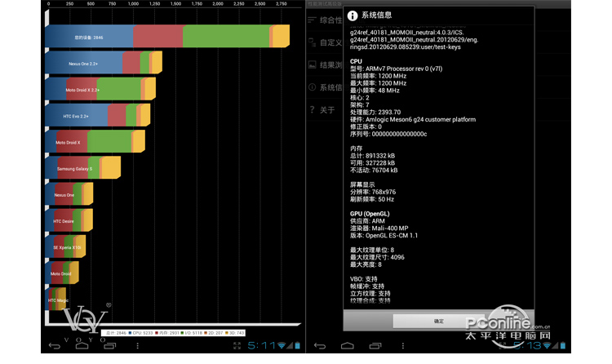Click the 2D: 207 legend entry
Screen dimensions: 612x364
tap(213, 333)
